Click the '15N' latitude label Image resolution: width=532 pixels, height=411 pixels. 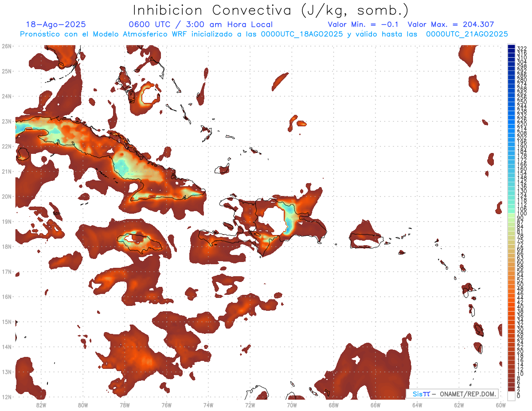pyautogui.click(x=7, y=321)
